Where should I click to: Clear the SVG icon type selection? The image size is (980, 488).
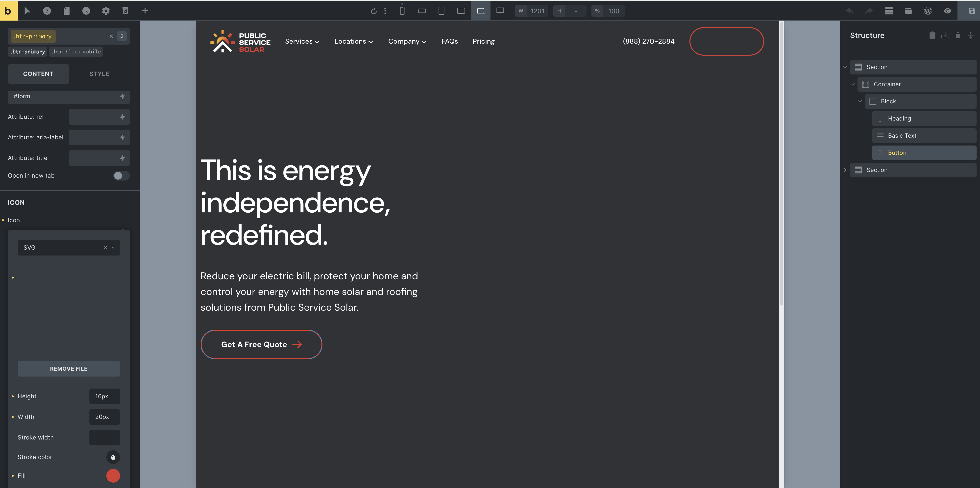point(105,248)
